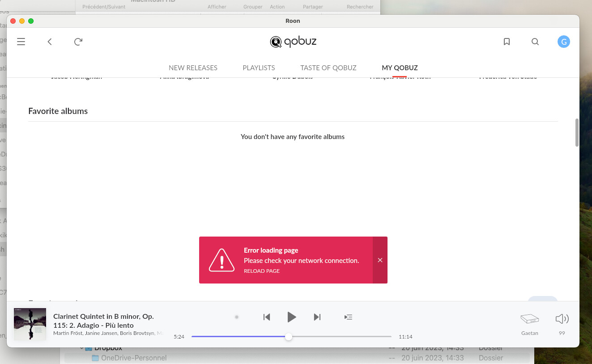Click Rechercher in the Finder window toolbar
The height and width of the screenshot is (364, 592).
pyautogui.click(x=360, y=7)
